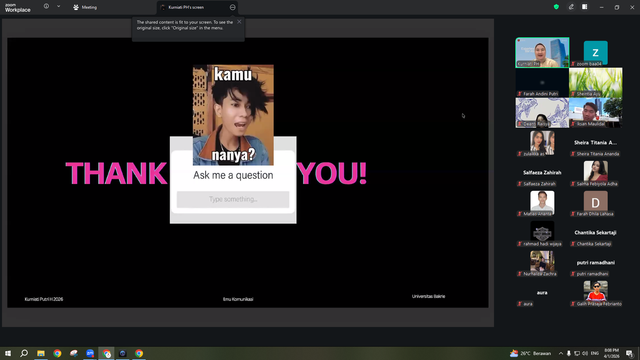Open the taskbar clock and calendar
The width and height of the screenshot is (640, 360).
pyautogui.click(x=611, y=353)
